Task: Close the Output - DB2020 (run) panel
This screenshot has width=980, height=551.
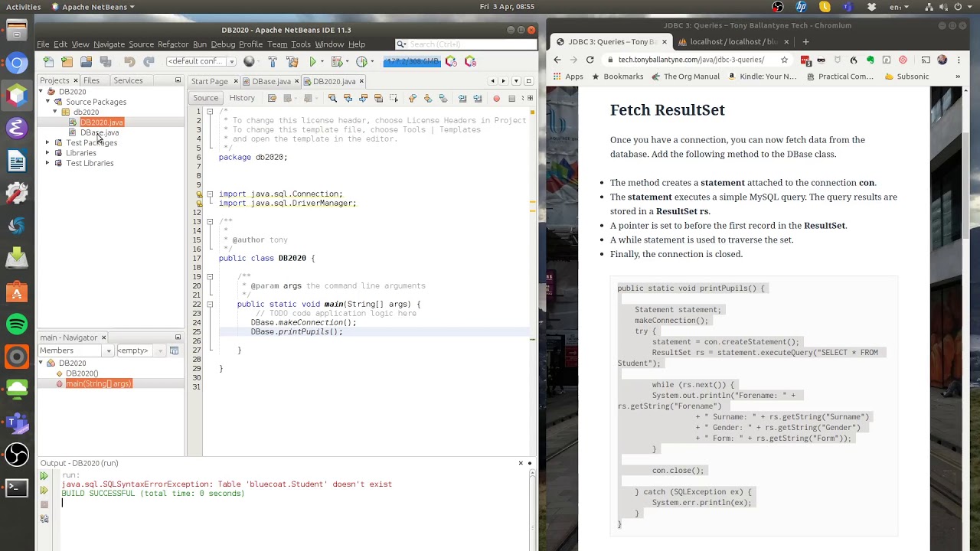Action: click(521, 463)
